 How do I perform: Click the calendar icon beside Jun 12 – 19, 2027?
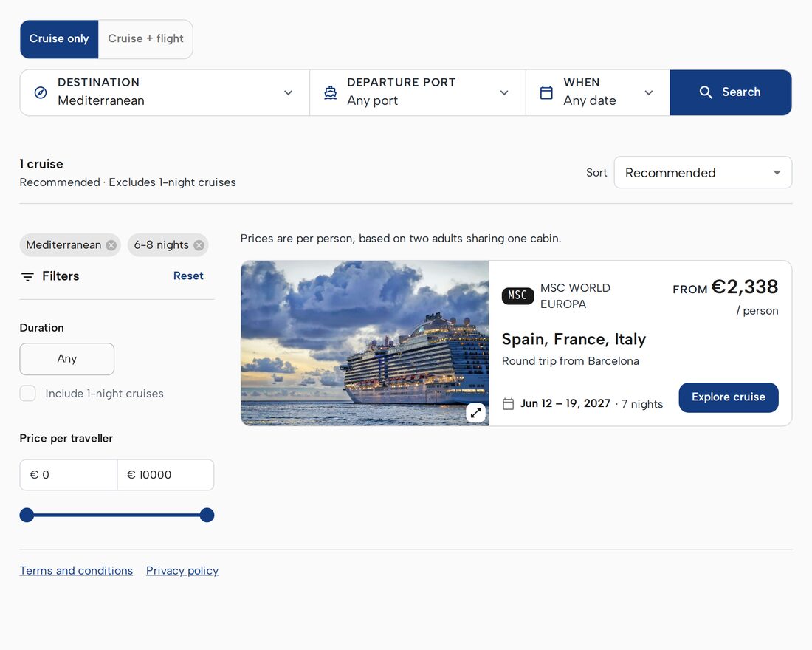tap(509, 404)
